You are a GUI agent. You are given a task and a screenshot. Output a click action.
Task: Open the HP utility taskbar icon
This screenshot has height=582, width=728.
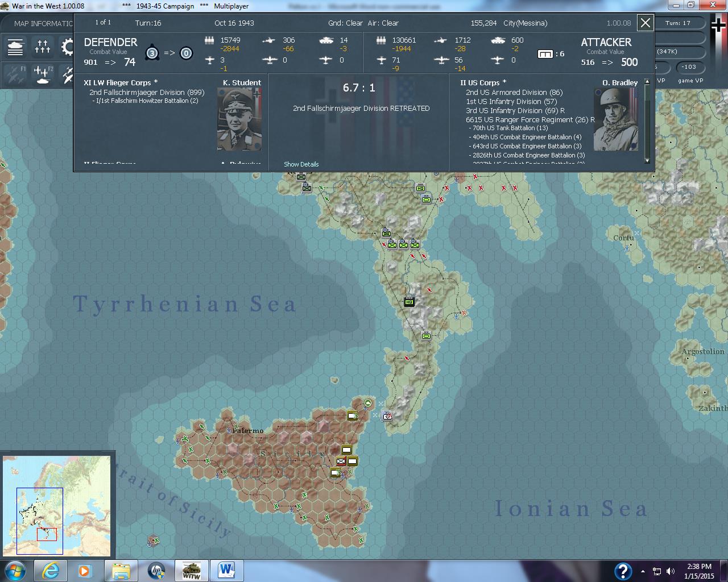[156, 571]
